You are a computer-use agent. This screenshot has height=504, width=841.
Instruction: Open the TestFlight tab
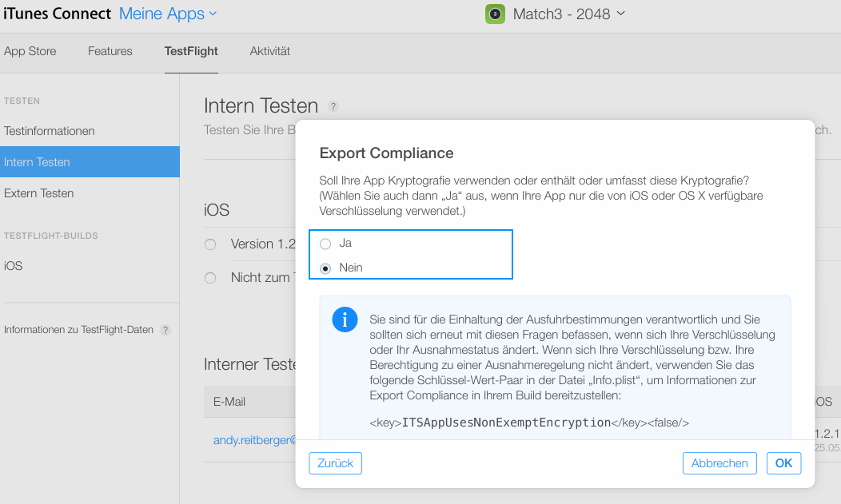[x=191, y=51]
